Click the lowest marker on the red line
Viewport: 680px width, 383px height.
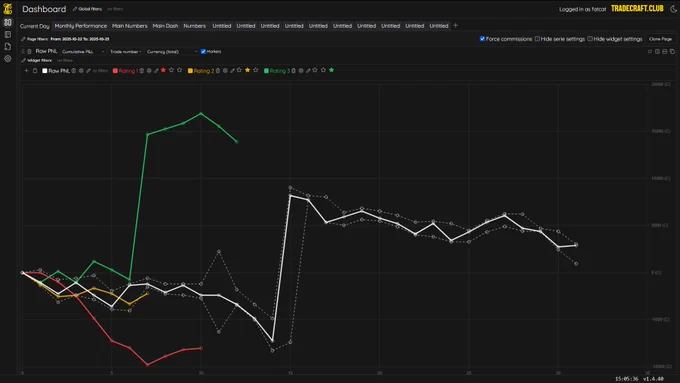click(147, 365)
